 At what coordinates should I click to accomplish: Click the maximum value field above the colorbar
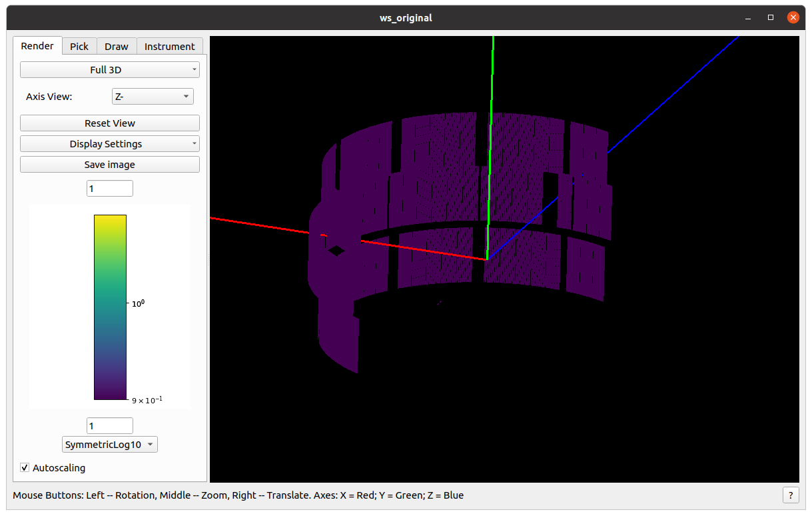pyautogui.click(x=109, y=189)
